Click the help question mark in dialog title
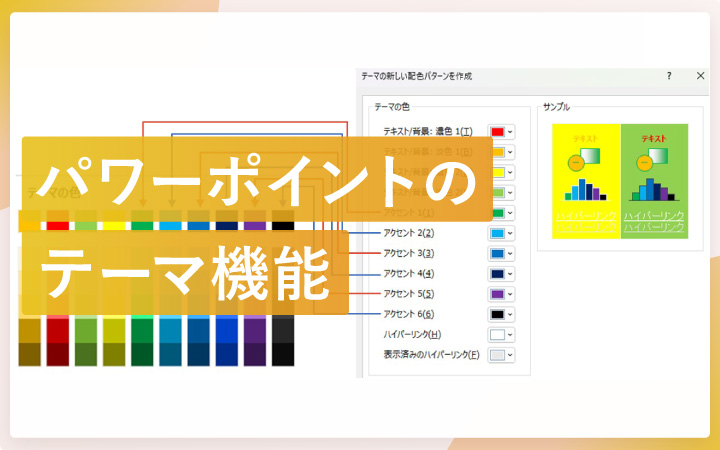This screenshot has width=720, height=450. tap(669, 76)
